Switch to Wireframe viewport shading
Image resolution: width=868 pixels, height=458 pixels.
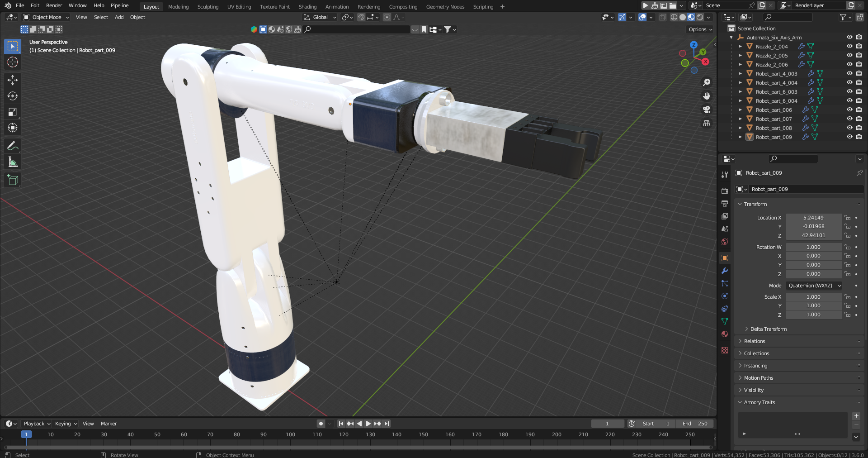pos(674,17)
